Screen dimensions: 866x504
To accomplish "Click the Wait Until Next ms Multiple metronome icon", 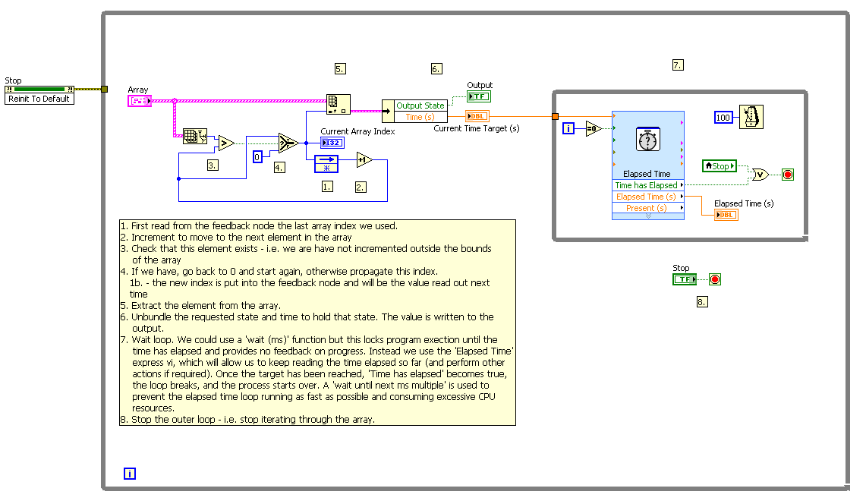I will pyautogui.click(x=751, y=116).
